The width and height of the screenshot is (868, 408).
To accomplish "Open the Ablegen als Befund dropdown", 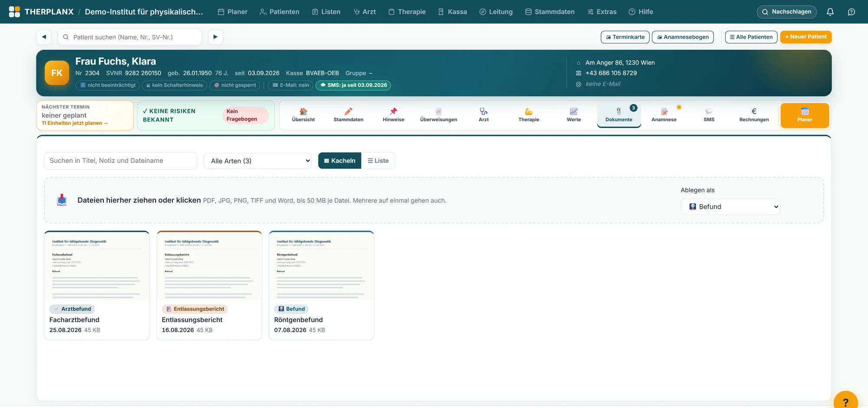I will [x=730, y=207].
